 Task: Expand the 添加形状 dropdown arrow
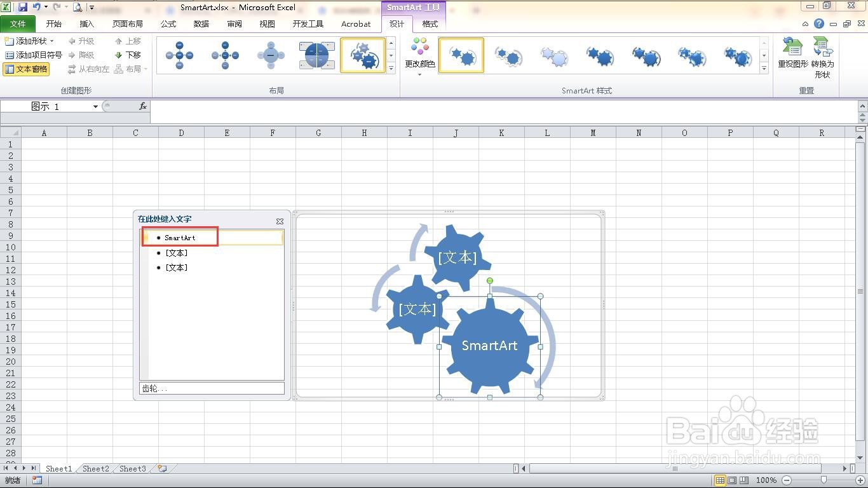[52, 41]
